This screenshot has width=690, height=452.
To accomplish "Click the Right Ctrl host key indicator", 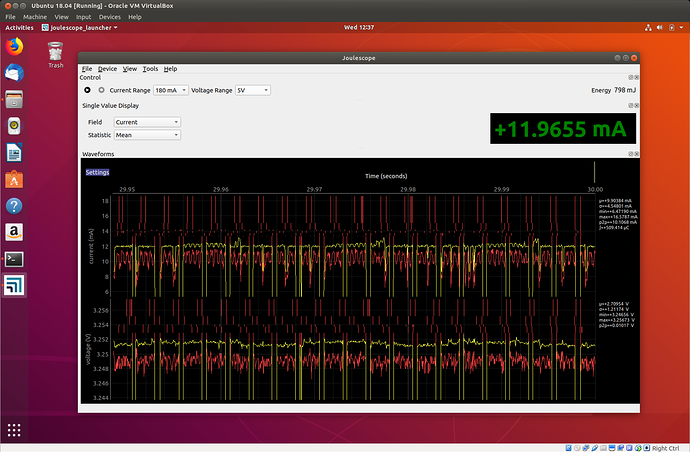I will [665, 448].
